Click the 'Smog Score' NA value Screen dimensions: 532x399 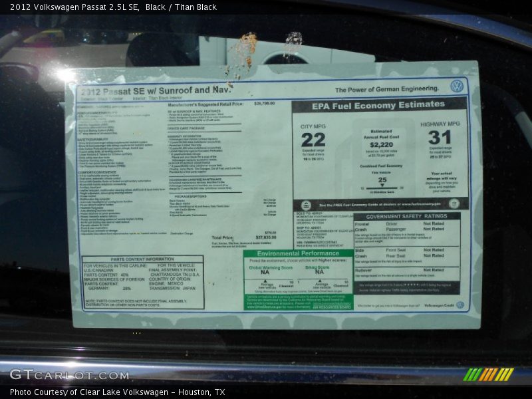[319, 272]
